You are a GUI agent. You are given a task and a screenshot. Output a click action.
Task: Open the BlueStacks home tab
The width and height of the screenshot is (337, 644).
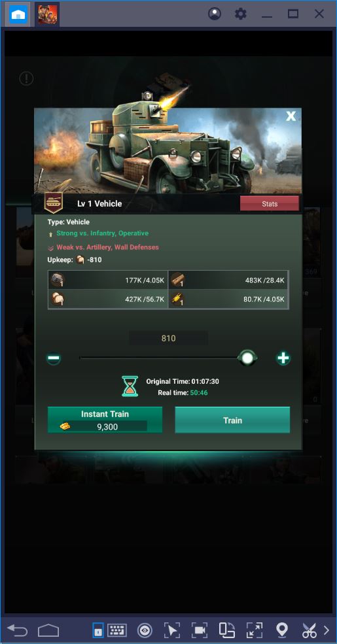click(x=18, y=14)
